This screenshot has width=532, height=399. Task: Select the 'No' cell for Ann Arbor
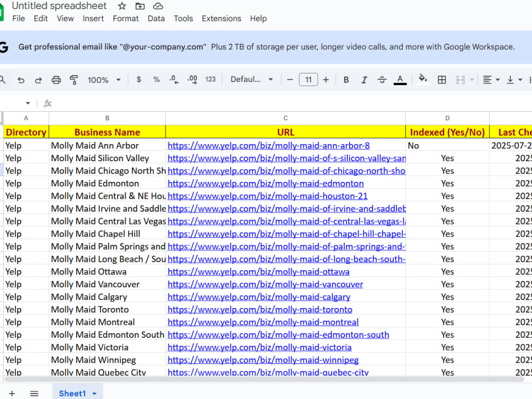[447, 146]
